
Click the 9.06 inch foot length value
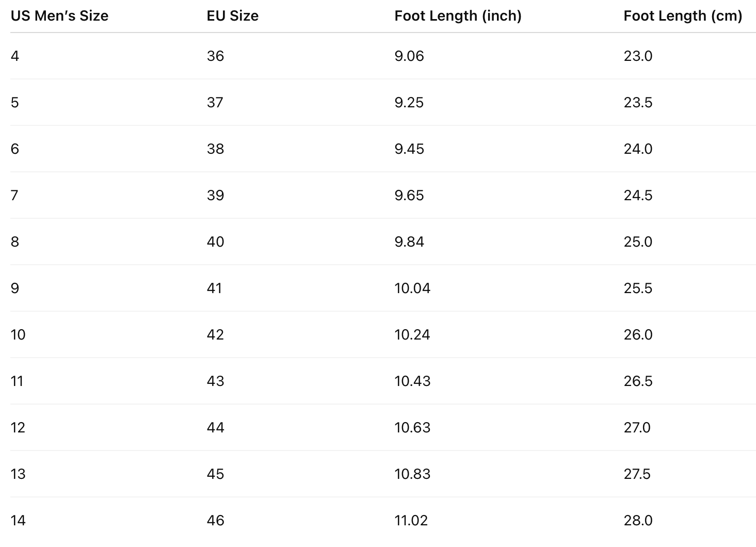tap(409, 56)
